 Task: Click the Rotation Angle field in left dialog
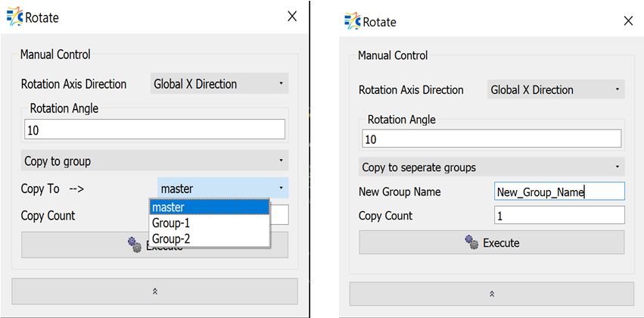(x=154, y=130)
